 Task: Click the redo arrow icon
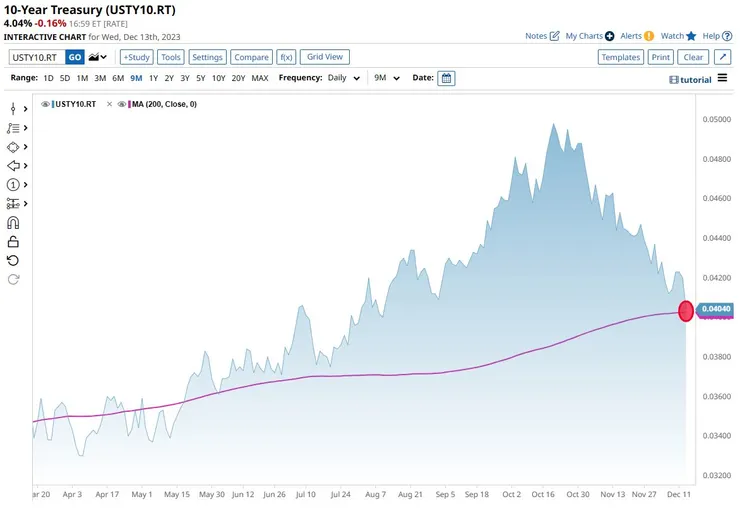tap(13, 279)
